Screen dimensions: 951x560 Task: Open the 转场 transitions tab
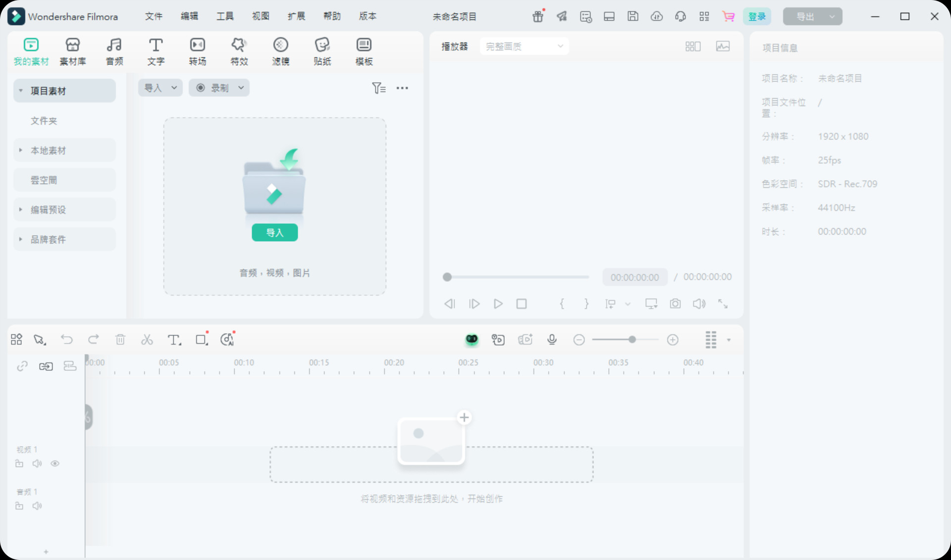pos(198,51)
